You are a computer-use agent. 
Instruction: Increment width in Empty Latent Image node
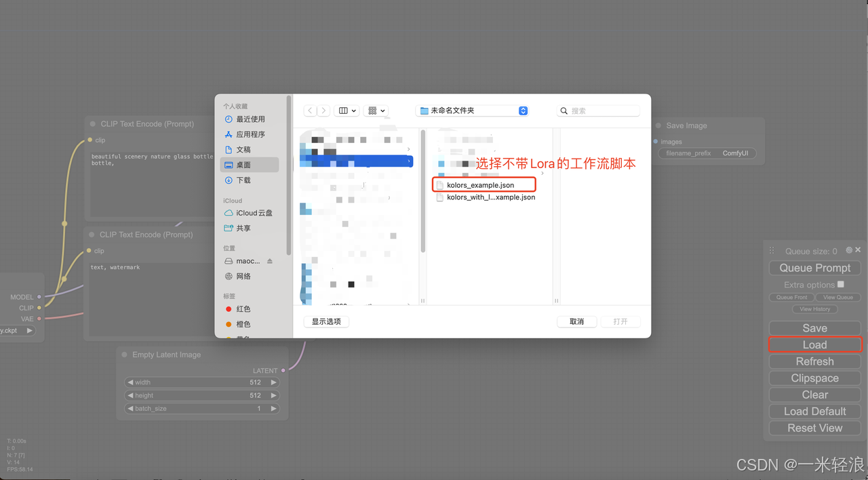click(273, 382)
